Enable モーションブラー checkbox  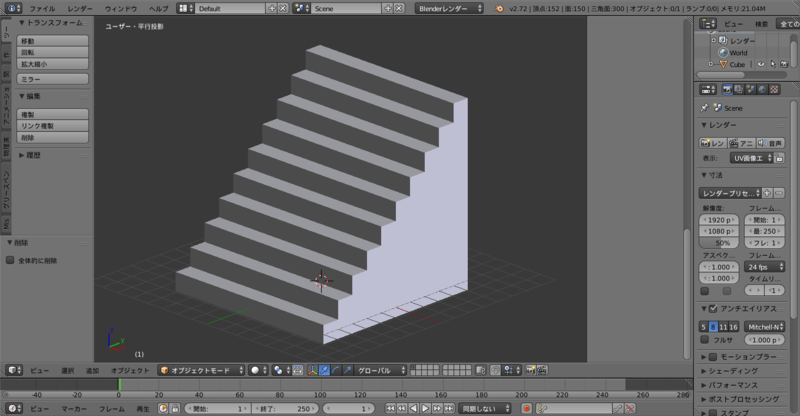(x=713, y=357)
